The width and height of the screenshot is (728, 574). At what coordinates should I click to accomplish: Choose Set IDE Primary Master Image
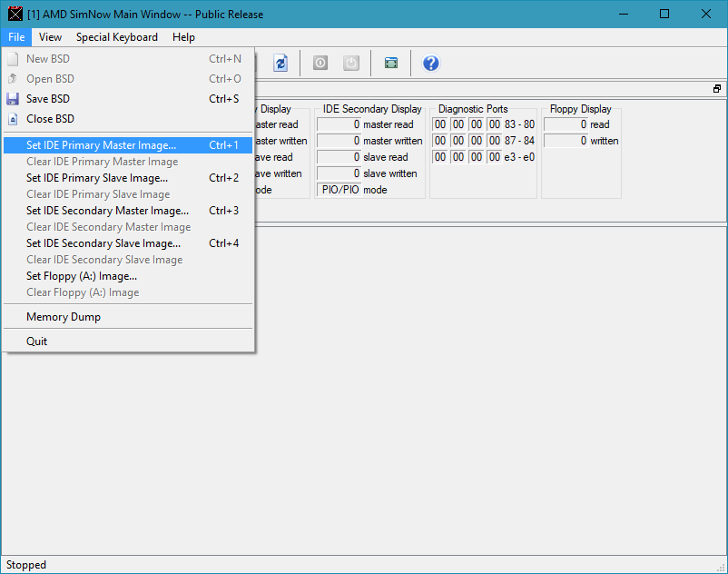tap(101, 145)
